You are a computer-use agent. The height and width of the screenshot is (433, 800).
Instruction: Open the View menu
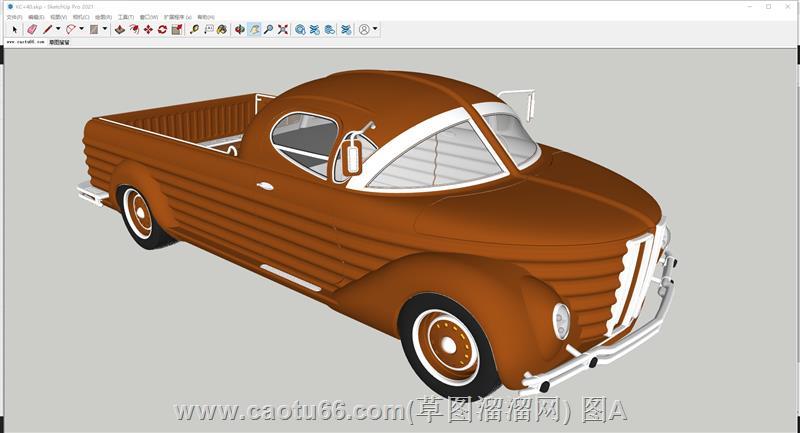tap(58, 17)
